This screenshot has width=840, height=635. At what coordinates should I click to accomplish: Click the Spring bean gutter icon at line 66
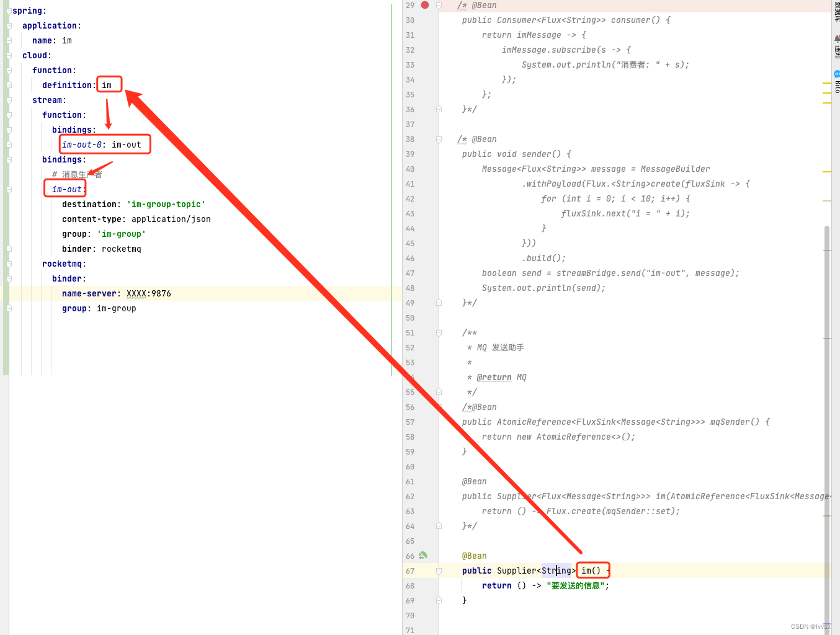[x=423, y=556]
